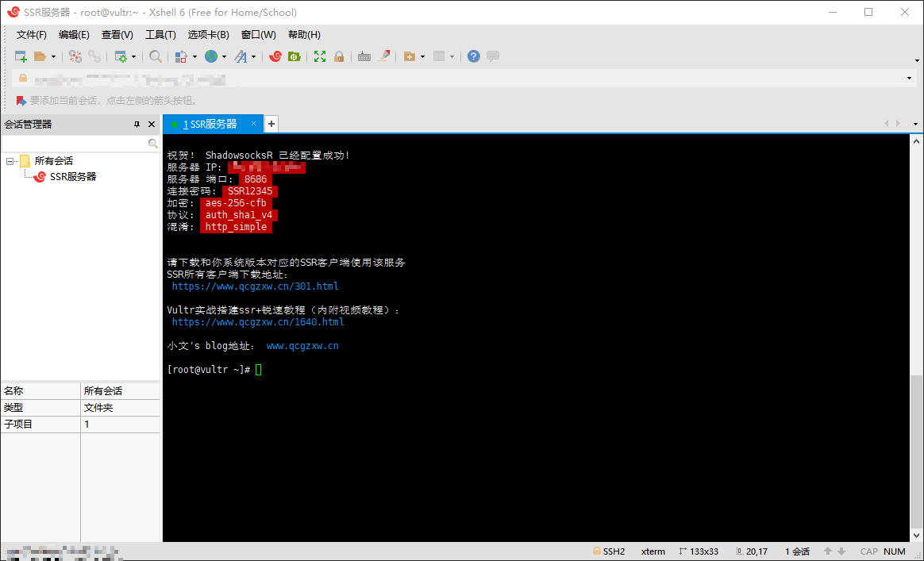Click the CAP indicator in status bar

click(x=868, y=551)
